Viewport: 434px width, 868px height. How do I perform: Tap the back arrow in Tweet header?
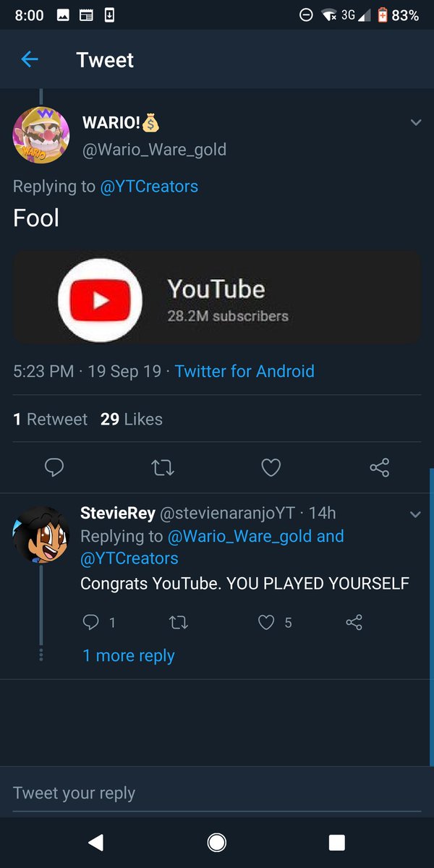coord(30,59)
